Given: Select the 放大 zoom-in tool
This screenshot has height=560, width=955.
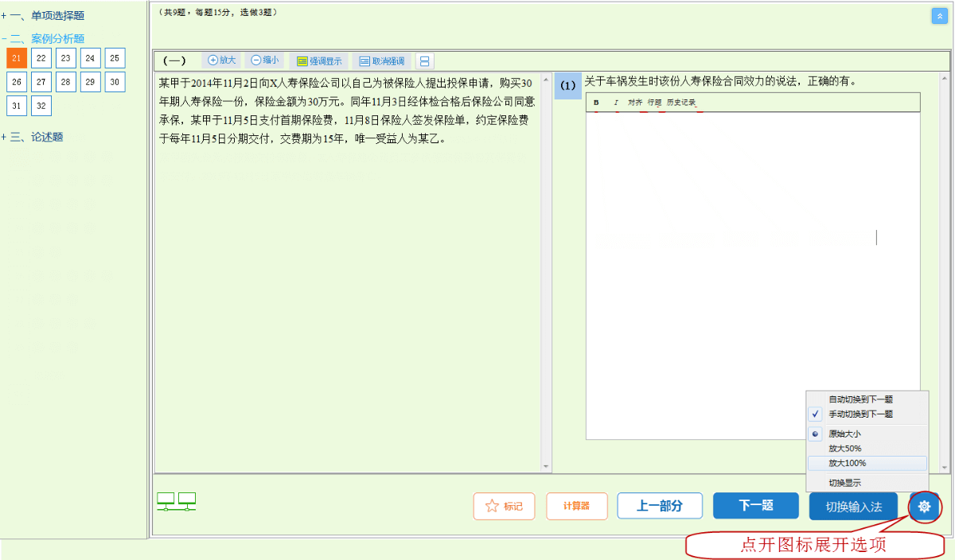Looking at the screenshot, I should click(x=221, y=60).
